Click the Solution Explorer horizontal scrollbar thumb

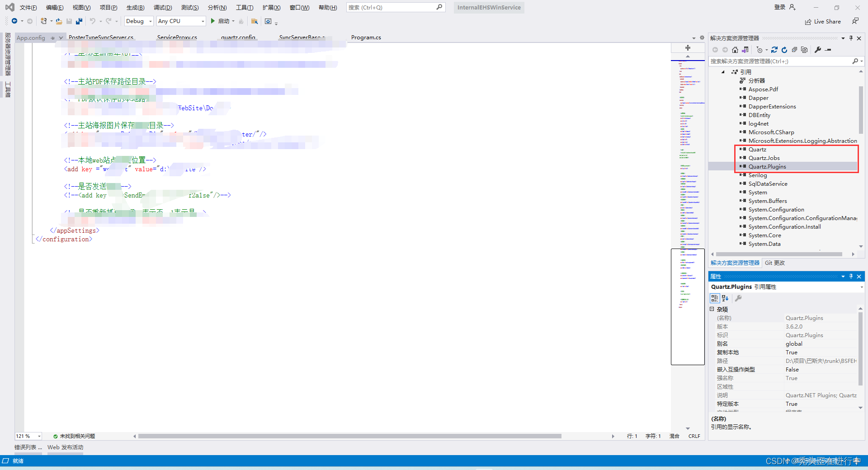779,254
